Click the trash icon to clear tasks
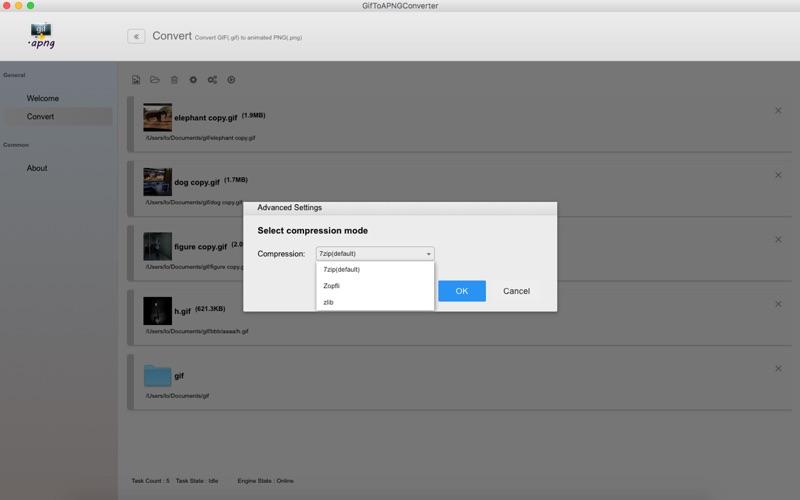800x500 pixels. click(x=174, y=80)
